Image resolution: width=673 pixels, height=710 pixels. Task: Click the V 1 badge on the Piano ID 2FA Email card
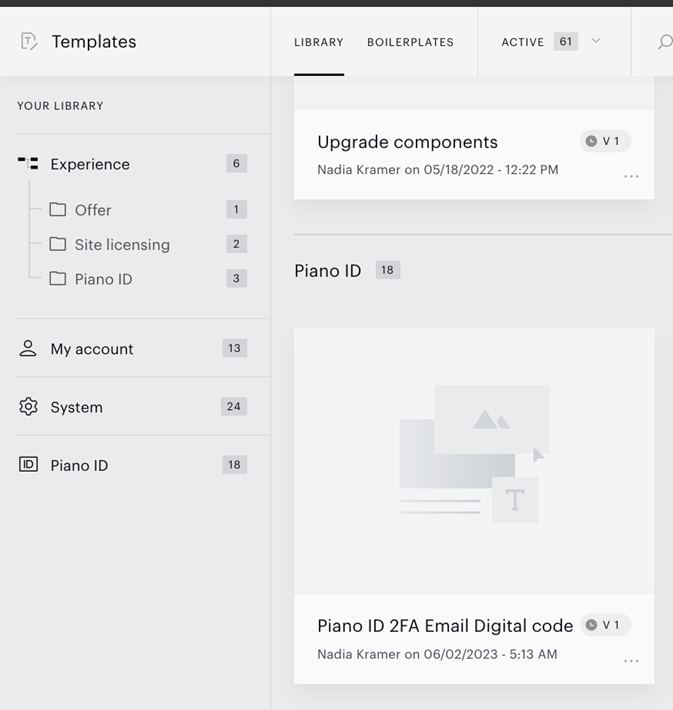pyautogui.click(x=606, y=625)
